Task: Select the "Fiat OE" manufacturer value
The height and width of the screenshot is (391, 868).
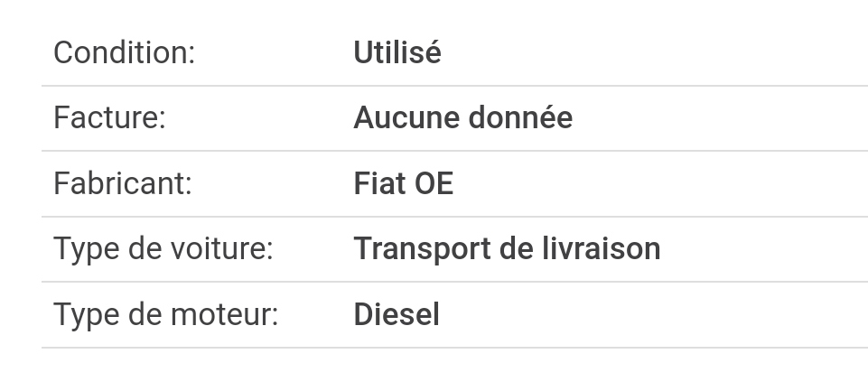Action: tap(403, 183)
